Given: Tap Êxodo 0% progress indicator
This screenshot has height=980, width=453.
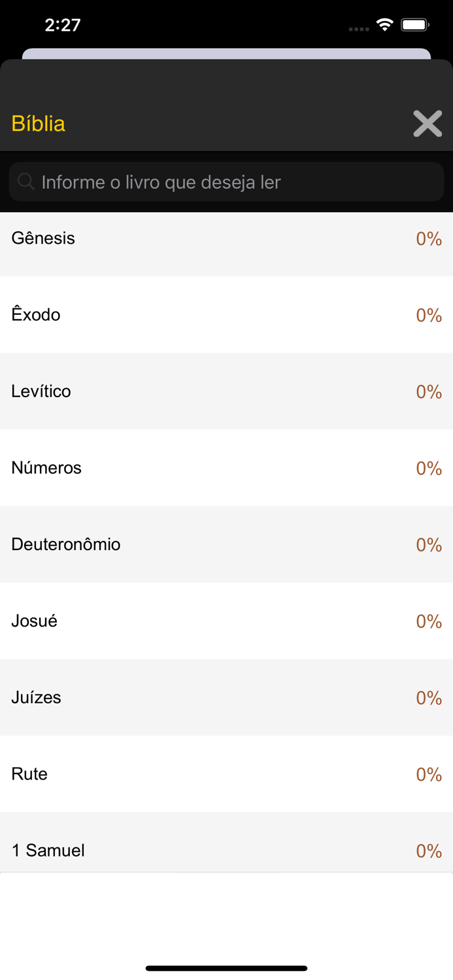Looking at the screenshot, I should 429,316.
